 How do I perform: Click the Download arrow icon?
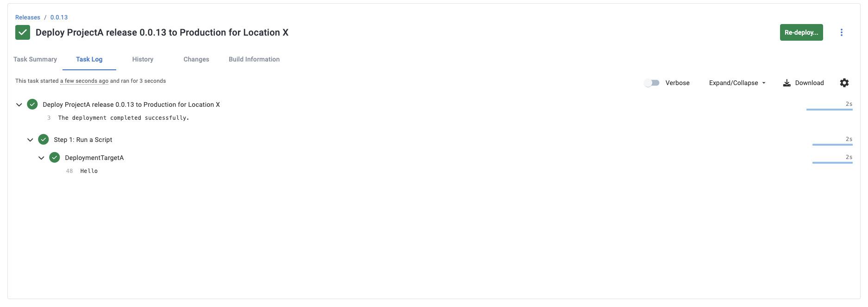click(787, 83)
